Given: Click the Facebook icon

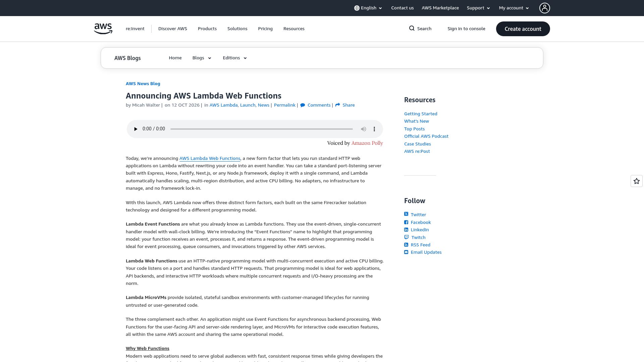Looking at the screenshot, I should (x=406, y=222).
